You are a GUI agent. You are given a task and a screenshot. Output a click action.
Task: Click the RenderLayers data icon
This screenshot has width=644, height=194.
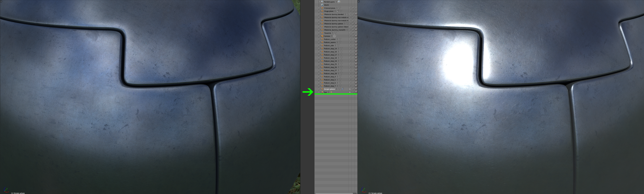[x=339, y=2]
